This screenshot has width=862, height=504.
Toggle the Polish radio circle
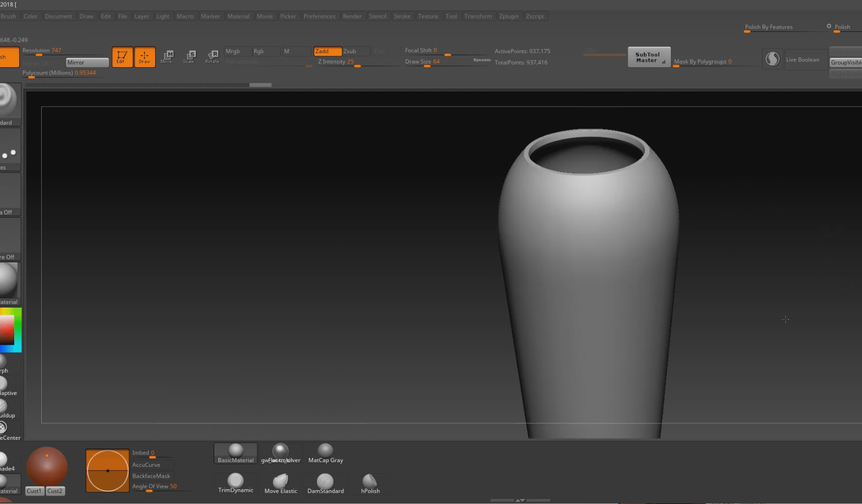[829, 26]
